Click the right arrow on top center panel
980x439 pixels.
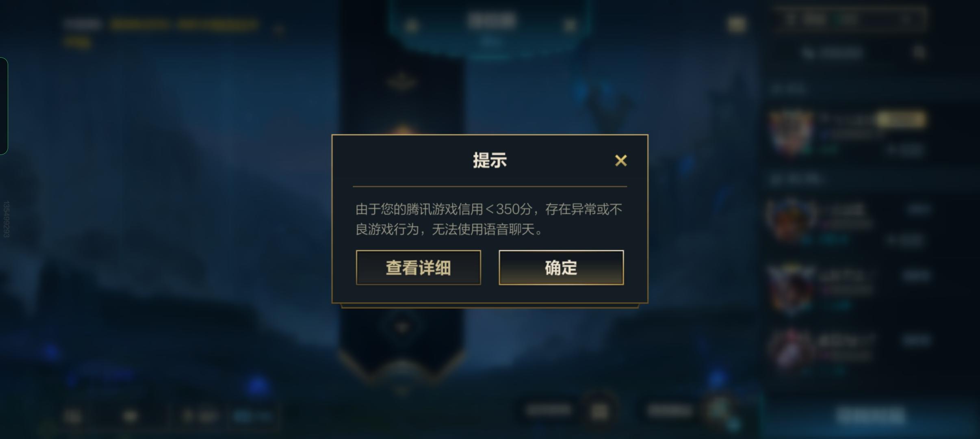tap(570, 26)
